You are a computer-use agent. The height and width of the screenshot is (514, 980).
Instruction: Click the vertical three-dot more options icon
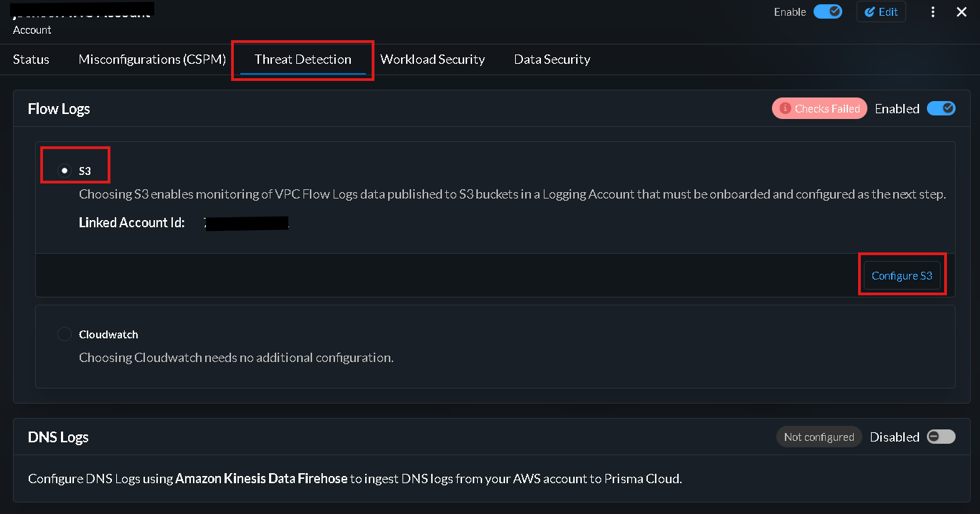pyautogui.click(x=933, y=12)
